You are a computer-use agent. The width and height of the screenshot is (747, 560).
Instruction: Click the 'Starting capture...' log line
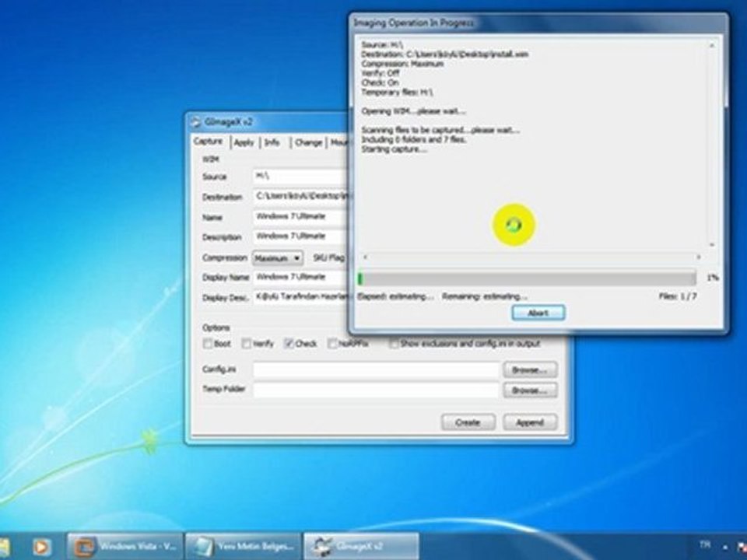coord(394,149)
